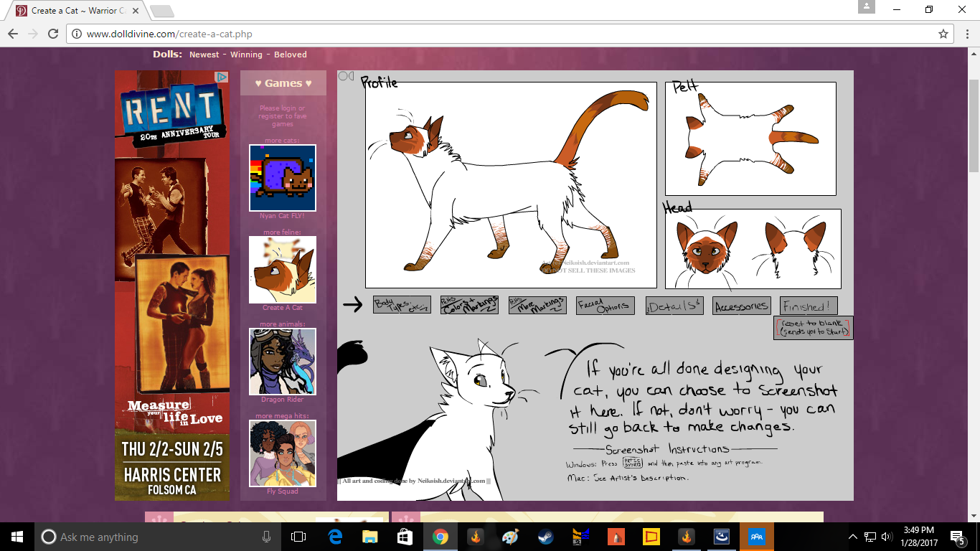Bookmark this page with the star icon
Viewport: 980px width, 551px height.
(943, 34)
